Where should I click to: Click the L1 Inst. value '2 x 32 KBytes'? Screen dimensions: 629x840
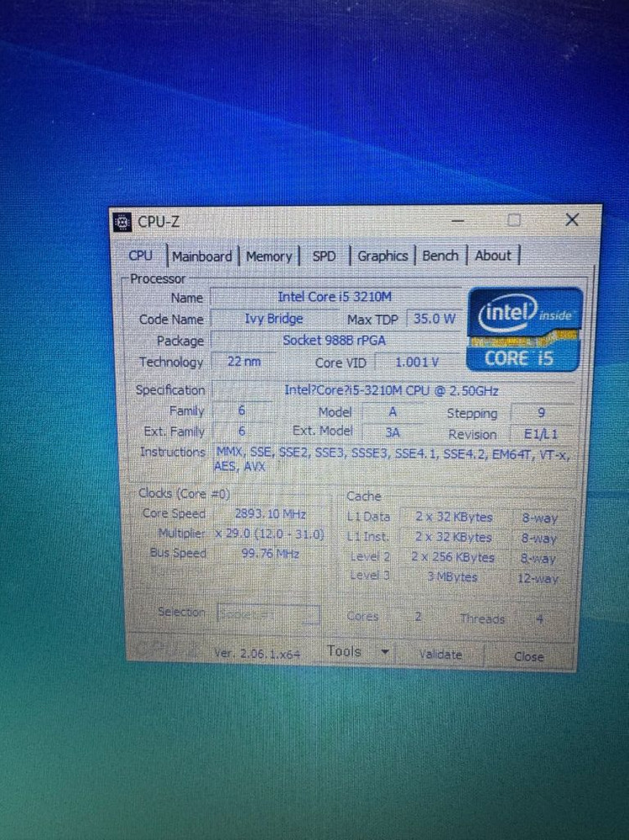tap(454, 537)
